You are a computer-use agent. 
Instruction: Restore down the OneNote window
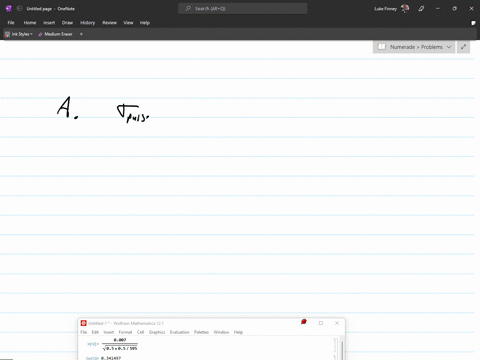point(454,9)
